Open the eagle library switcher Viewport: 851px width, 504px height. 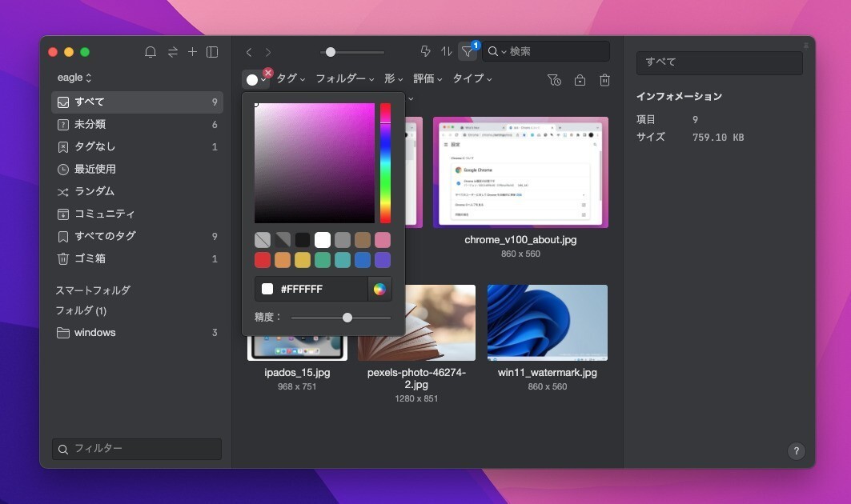tap(74, 78)
